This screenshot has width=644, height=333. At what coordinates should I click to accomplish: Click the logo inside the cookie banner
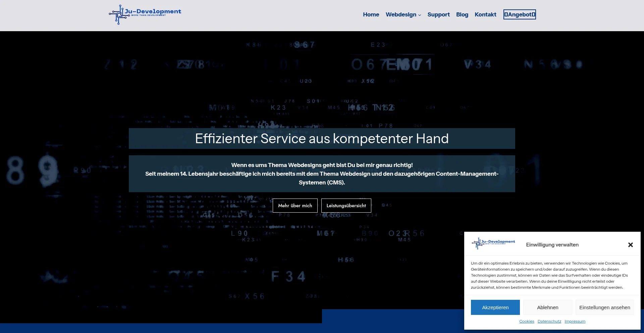tap(493, 243)
